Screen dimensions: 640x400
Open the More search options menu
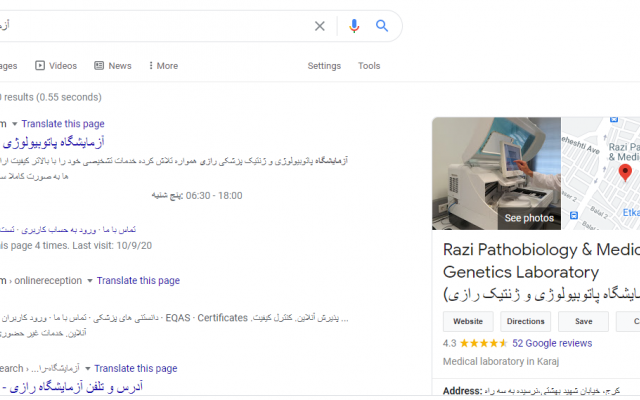(163, 66)
